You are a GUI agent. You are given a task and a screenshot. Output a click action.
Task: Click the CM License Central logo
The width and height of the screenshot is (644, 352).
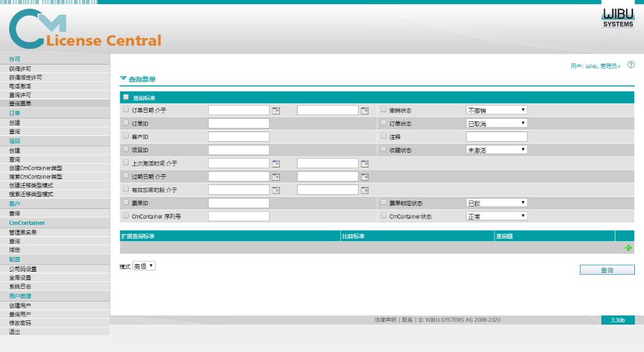85,29
